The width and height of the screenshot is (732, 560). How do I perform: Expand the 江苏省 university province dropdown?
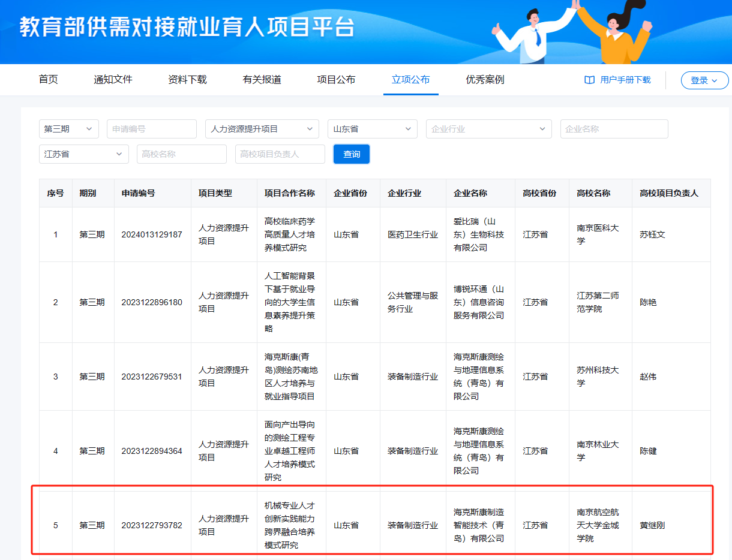(84, 154)
